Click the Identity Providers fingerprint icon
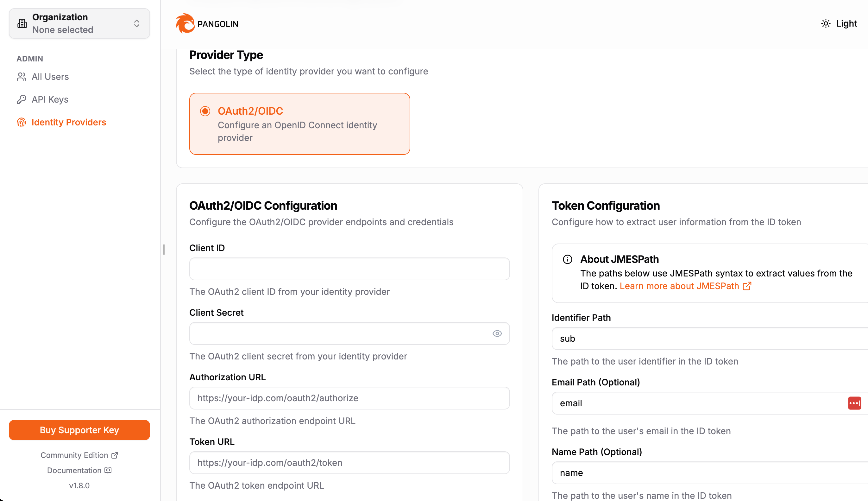 click(21, 123)
